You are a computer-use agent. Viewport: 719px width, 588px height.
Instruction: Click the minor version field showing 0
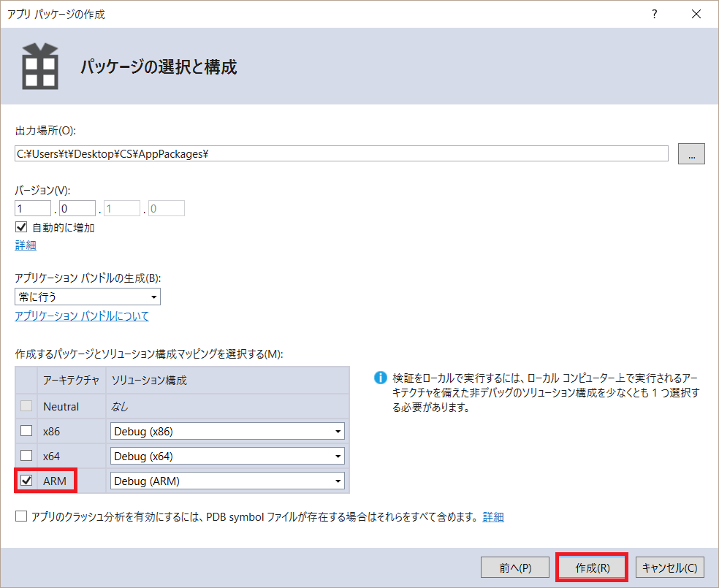coord(77,208)
